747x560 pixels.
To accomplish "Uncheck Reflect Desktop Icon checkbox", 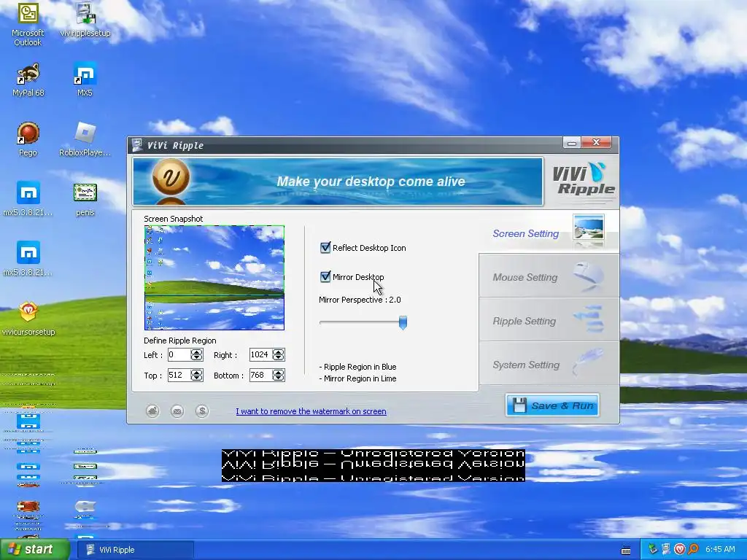I will click(325, 248).
